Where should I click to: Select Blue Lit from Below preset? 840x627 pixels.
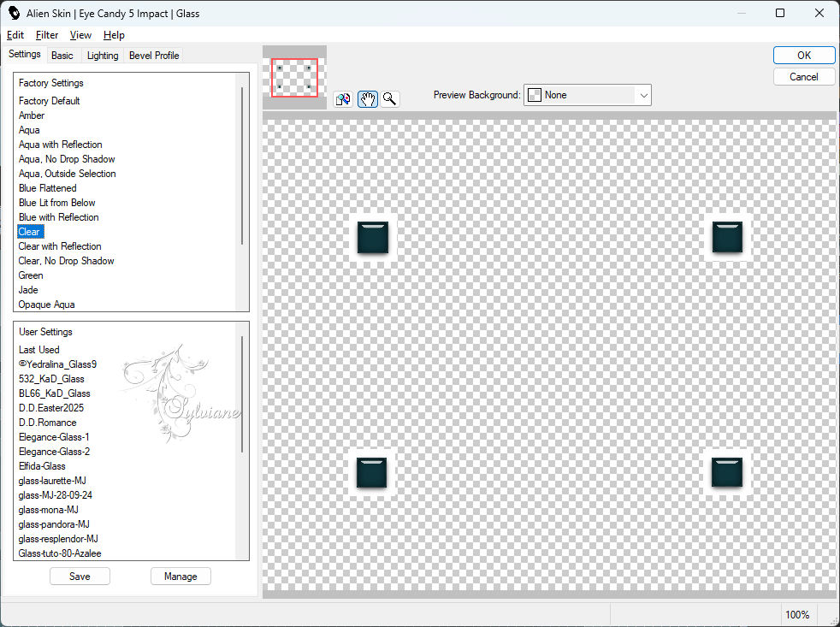pos(56,202)
